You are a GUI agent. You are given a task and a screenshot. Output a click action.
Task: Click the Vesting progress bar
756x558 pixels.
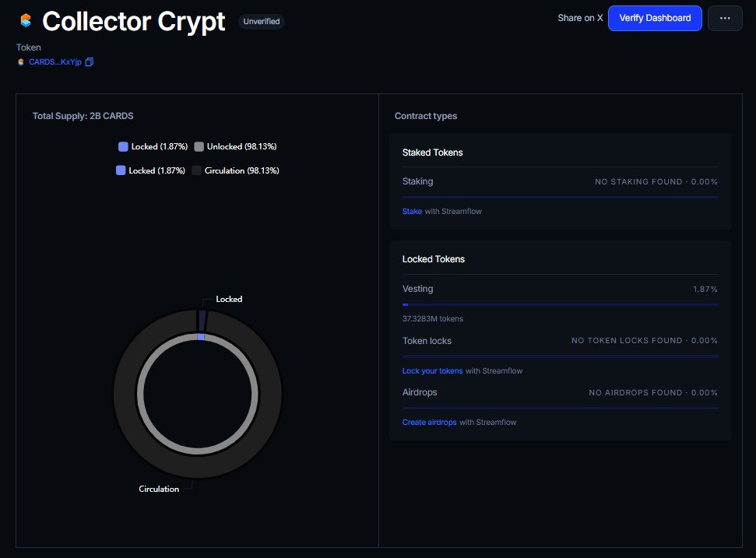(x=561, y=304)
